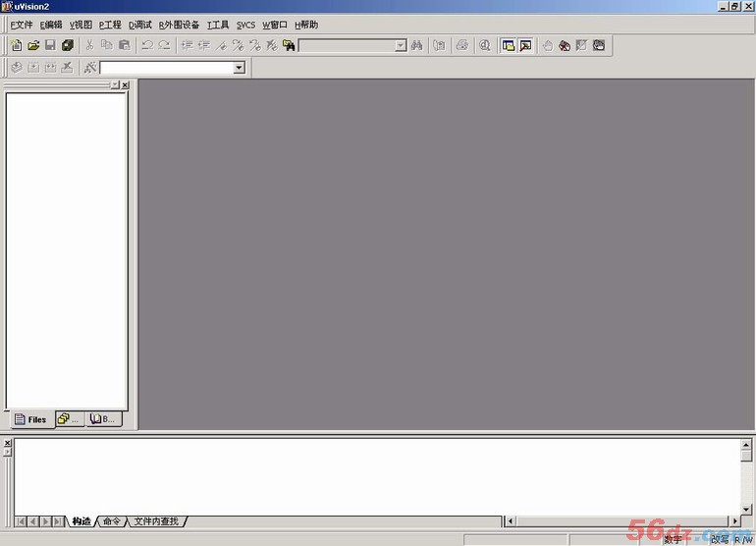Click the Toggle Bookmark icon
Image resolution: width=756 pixels, height=546 pixels.
221,45
